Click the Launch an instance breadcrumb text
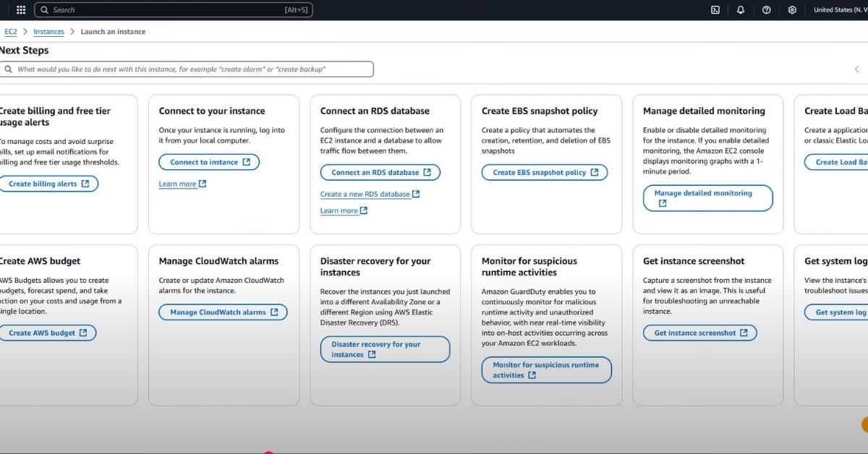Viewport: 868px width, 454px height. pyautogui.click(x=113, y=32)
